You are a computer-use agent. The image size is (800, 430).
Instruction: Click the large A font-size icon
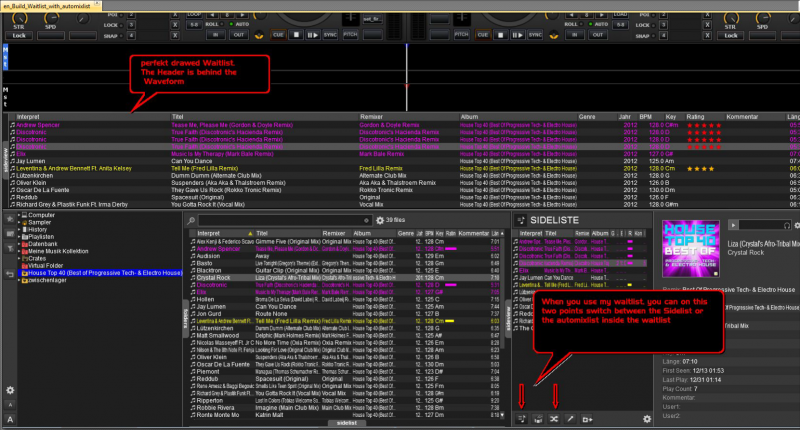[x=10, y=420]
